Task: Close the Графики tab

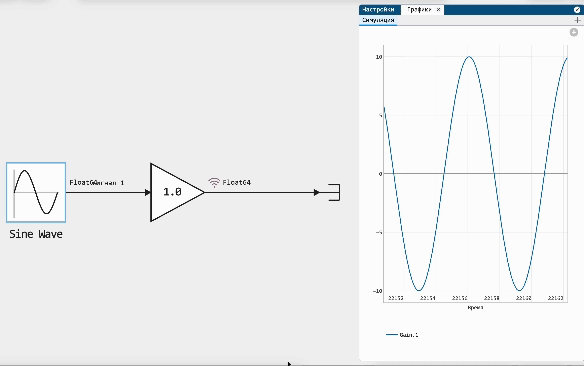Action: pyautogui.click(x=438, y=10)
